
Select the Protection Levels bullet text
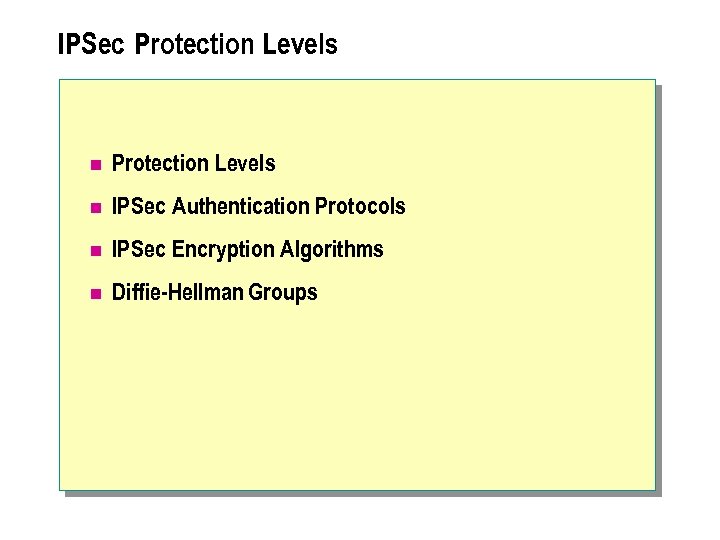click(x=193, y=163)
